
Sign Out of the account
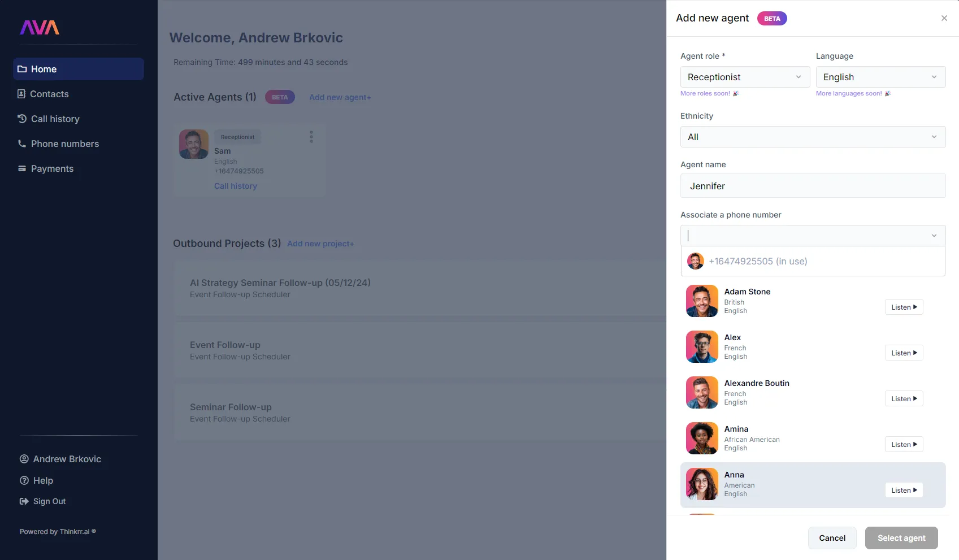tap(43, 501)
